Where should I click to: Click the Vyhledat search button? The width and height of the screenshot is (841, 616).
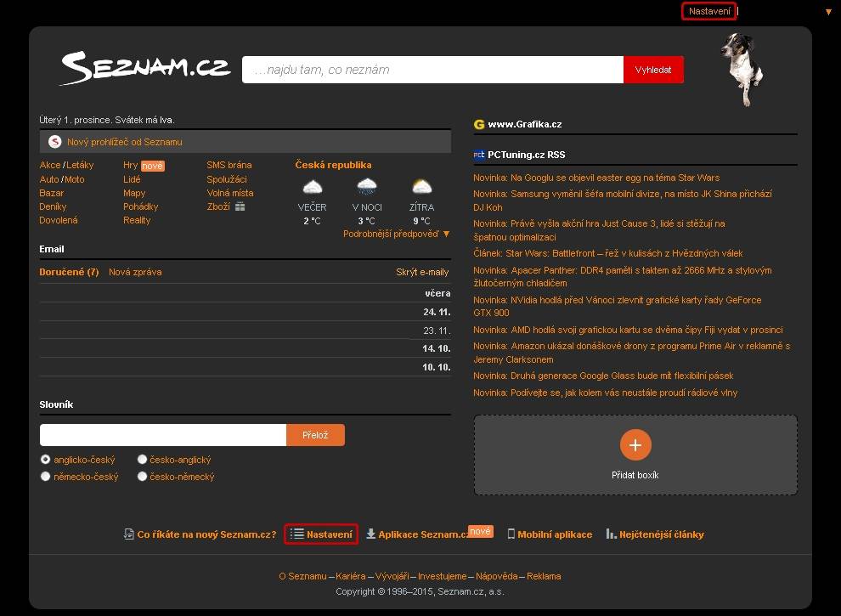pos(653,70)
